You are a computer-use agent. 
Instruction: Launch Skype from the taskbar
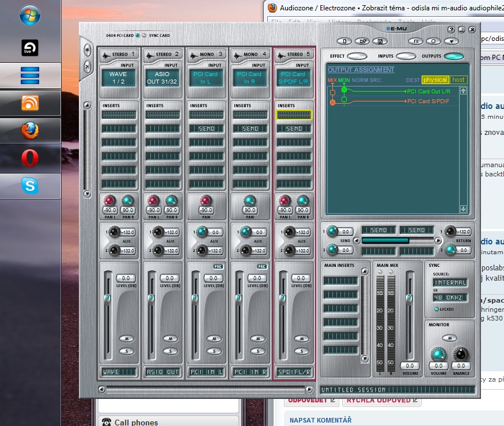coord(30,186)
